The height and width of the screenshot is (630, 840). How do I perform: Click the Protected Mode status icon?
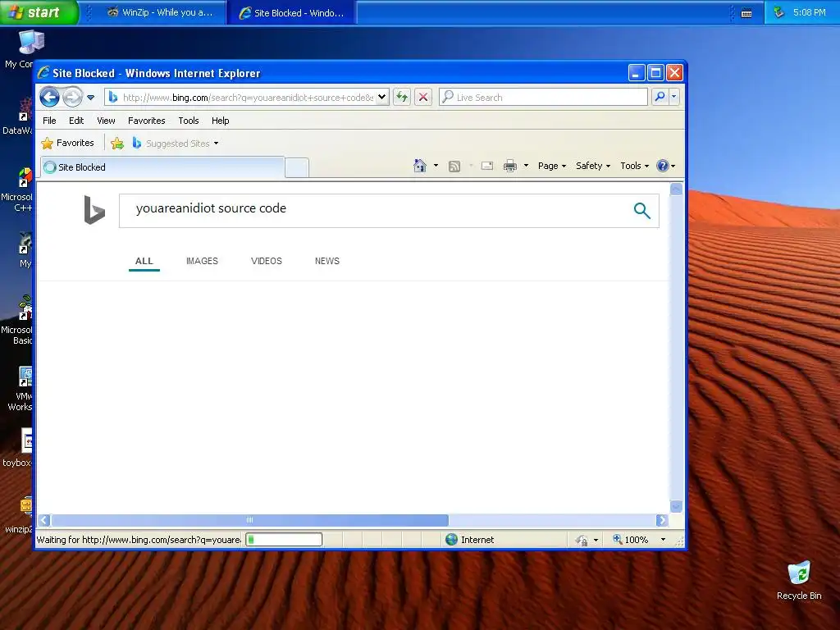(x=582, y=540)
